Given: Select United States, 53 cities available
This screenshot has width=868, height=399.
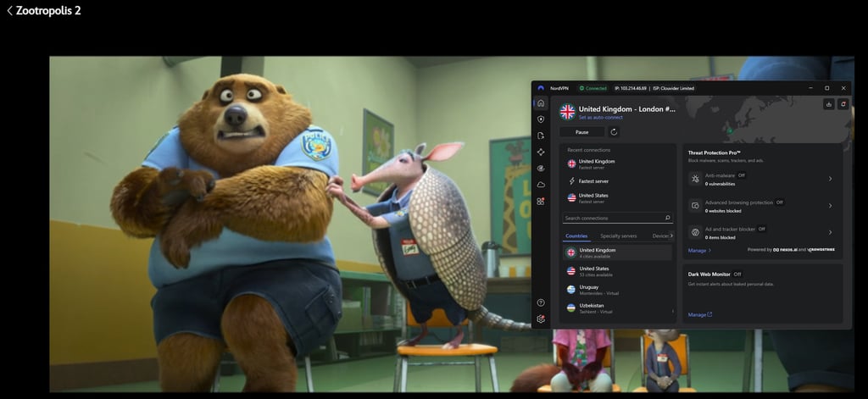Looking at the screenshot, I should pyautogui.click(x=618, y=271).
